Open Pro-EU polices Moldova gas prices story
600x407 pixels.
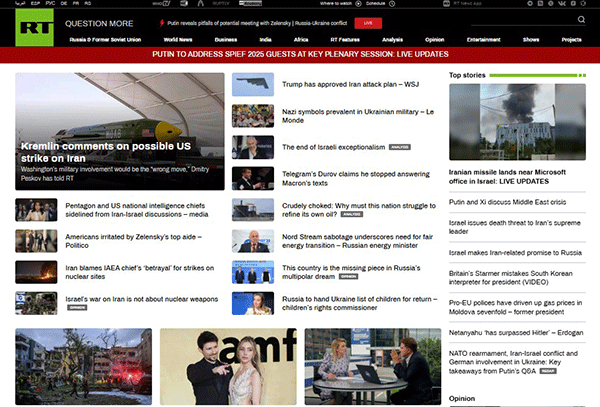(515, 307)
